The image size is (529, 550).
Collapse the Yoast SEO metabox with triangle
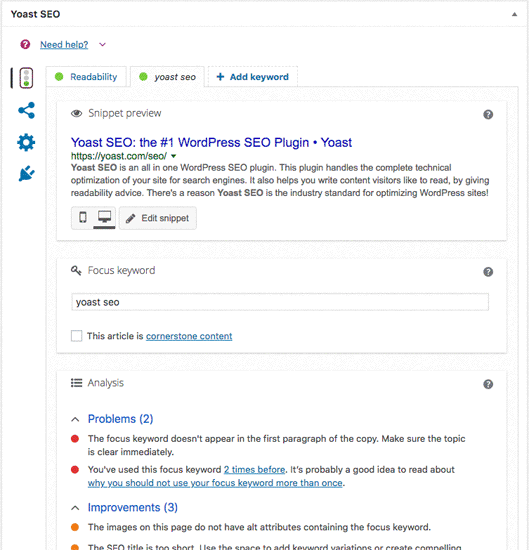514,14
